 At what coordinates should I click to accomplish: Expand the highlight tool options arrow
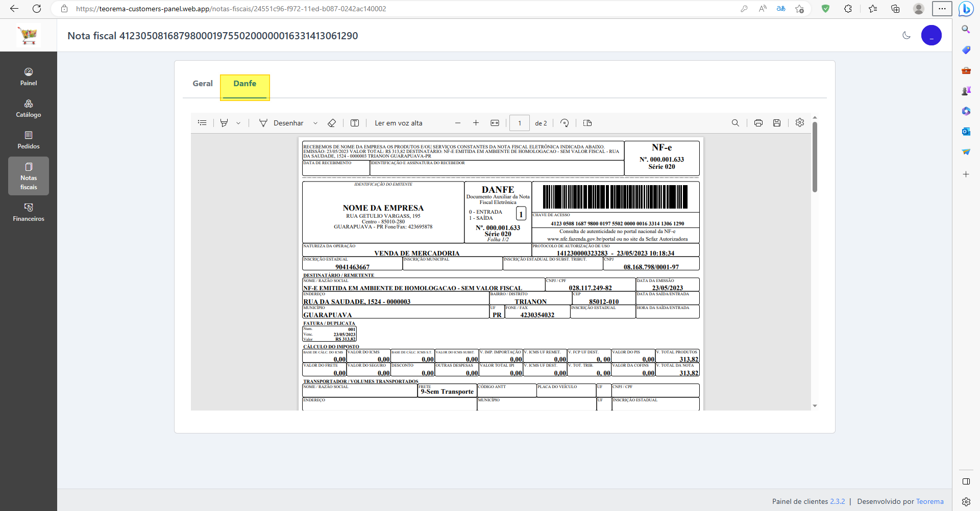(238, 123)
